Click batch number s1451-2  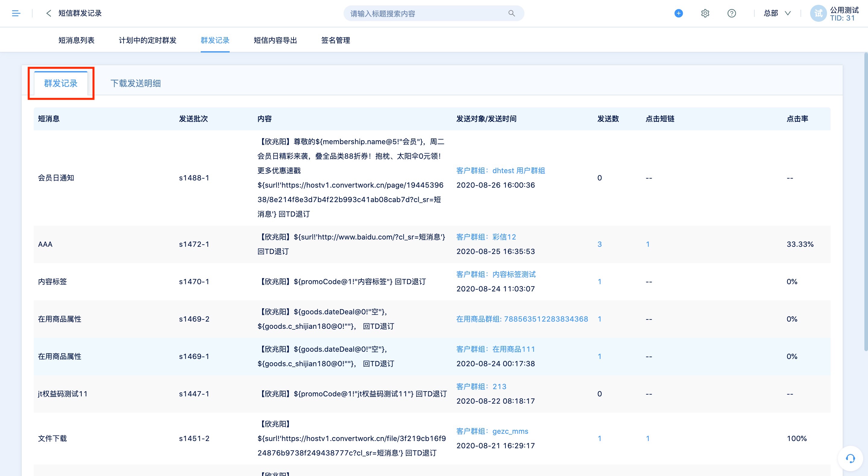(x=194, y=439)
